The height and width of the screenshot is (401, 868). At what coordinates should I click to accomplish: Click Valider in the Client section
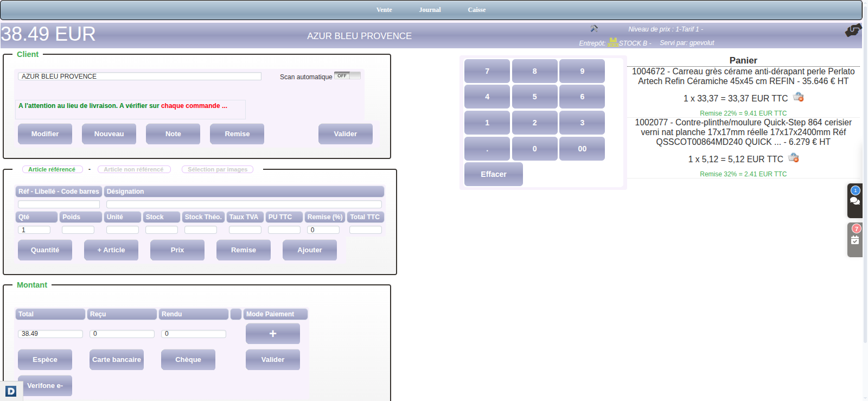coord(346,134)
